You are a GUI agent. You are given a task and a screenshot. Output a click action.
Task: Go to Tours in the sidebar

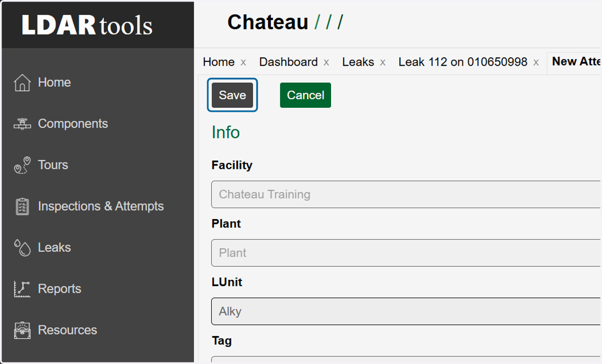pyautogui.click(x=53, y=165)
